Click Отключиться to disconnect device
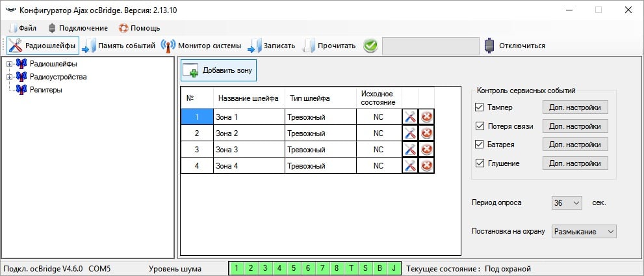This screenshot has width=644, height=276. [x=515, y=46]
